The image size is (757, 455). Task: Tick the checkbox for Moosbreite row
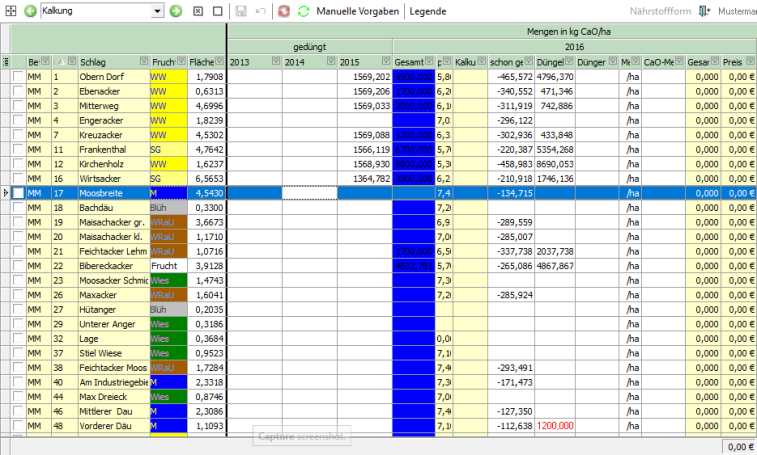[18, 193]
